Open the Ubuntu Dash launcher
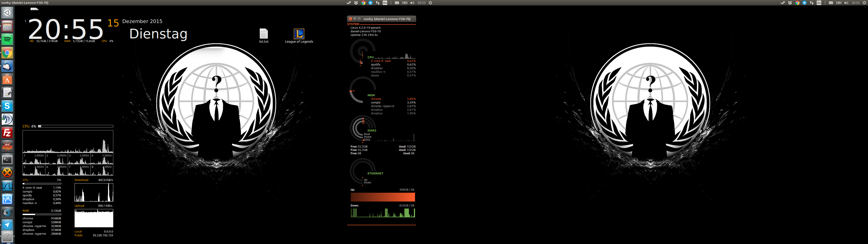 click(7, 13)
